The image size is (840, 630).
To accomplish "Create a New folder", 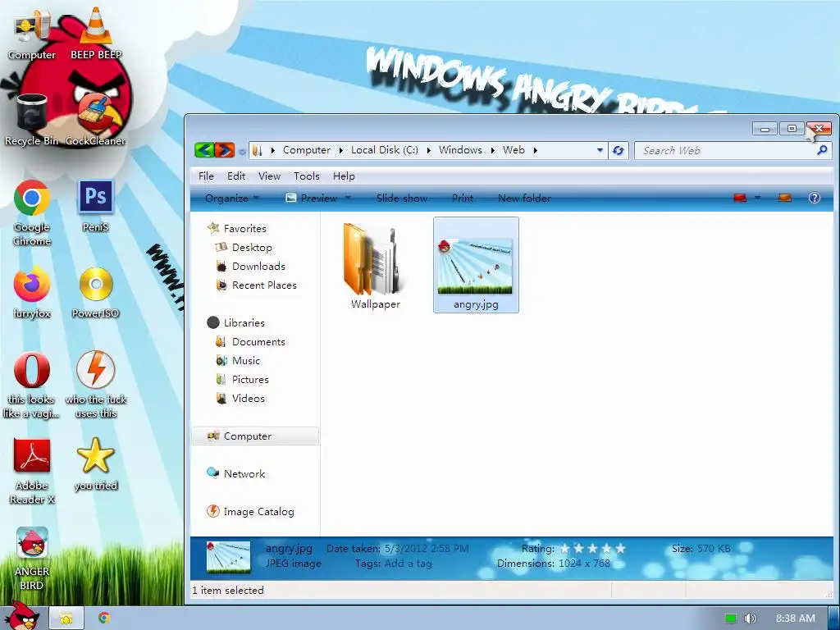I will tap(524, 199).
